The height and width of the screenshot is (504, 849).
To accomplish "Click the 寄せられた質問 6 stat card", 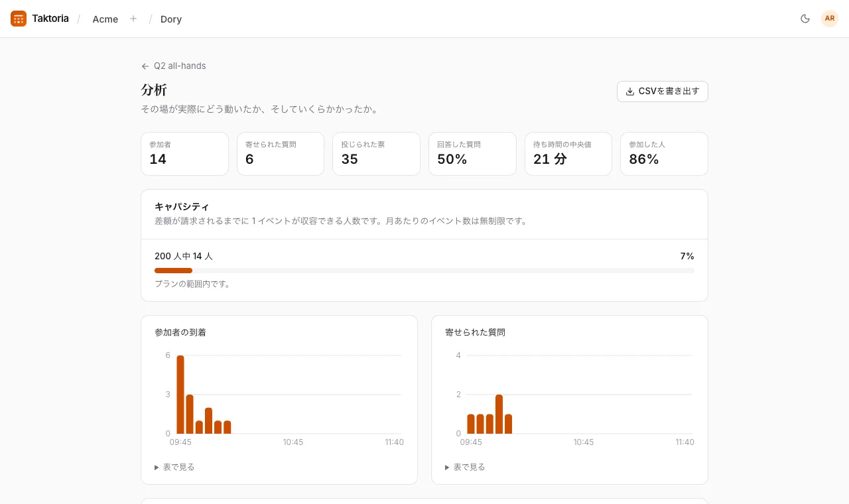I will pyautogui.click(x=281, y=154).
